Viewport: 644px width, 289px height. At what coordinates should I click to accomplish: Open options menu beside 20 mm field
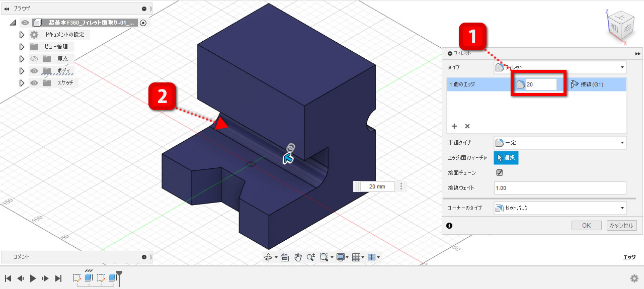tap(401, 186)
